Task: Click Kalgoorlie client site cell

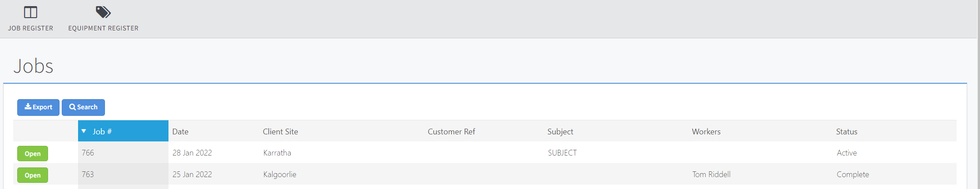Action: [280, 174]
